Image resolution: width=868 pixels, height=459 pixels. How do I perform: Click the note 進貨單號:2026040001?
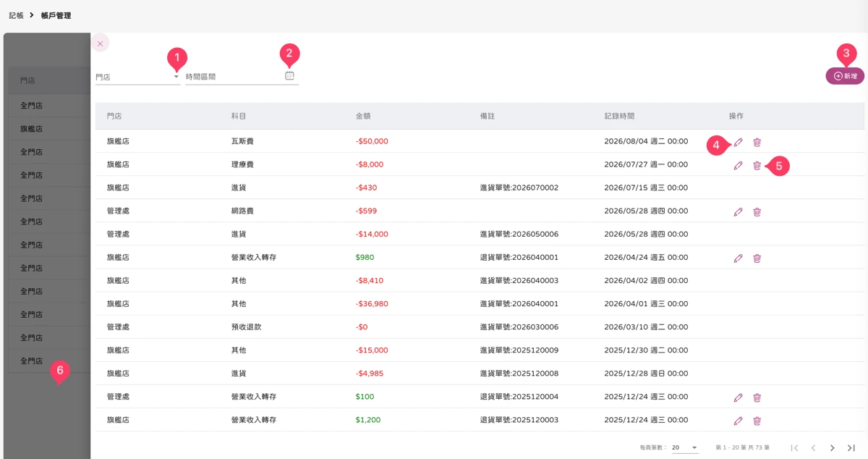(x=519, y=303)
